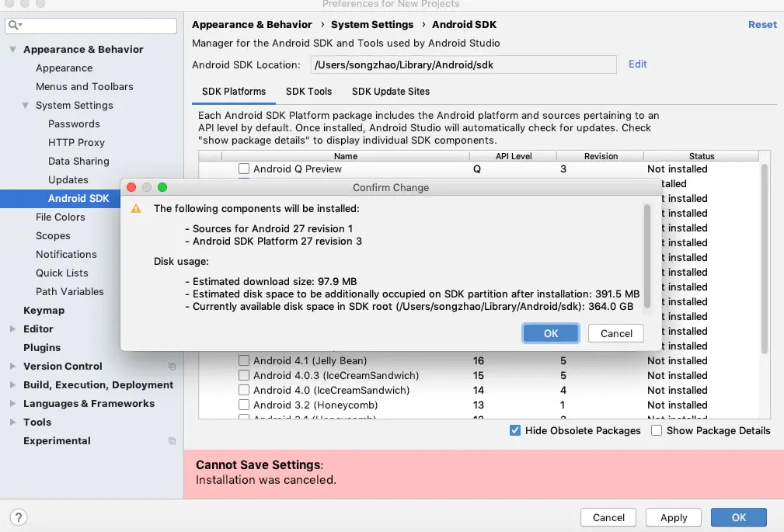Click the SDK platforms table scrollbar

(764, 259)
